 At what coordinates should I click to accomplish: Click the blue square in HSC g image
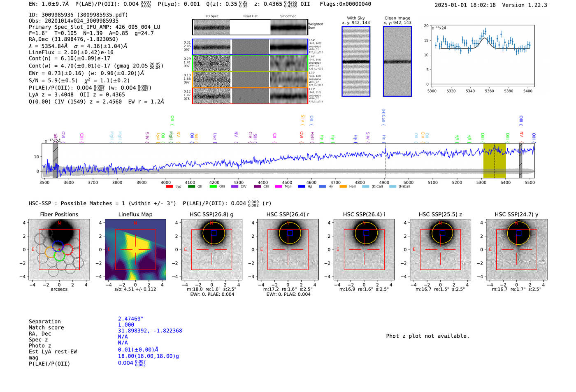pyautogui.click(x=214, y=233)
